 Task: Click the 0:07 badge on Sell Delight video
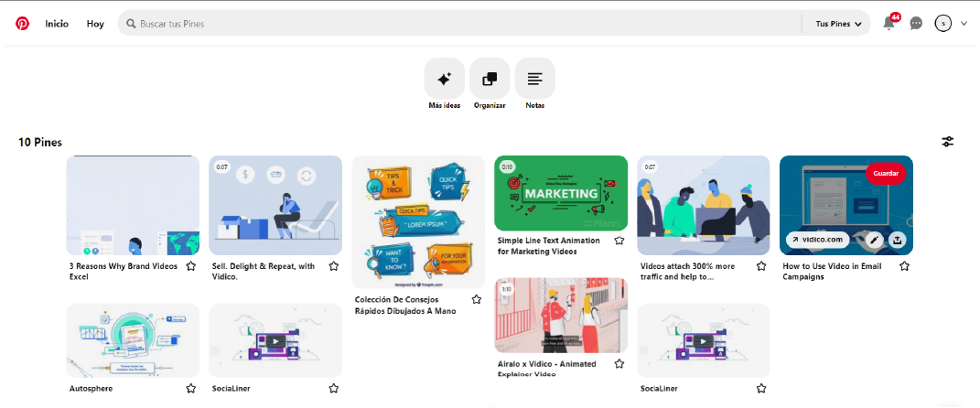click(x=221, y=166)
